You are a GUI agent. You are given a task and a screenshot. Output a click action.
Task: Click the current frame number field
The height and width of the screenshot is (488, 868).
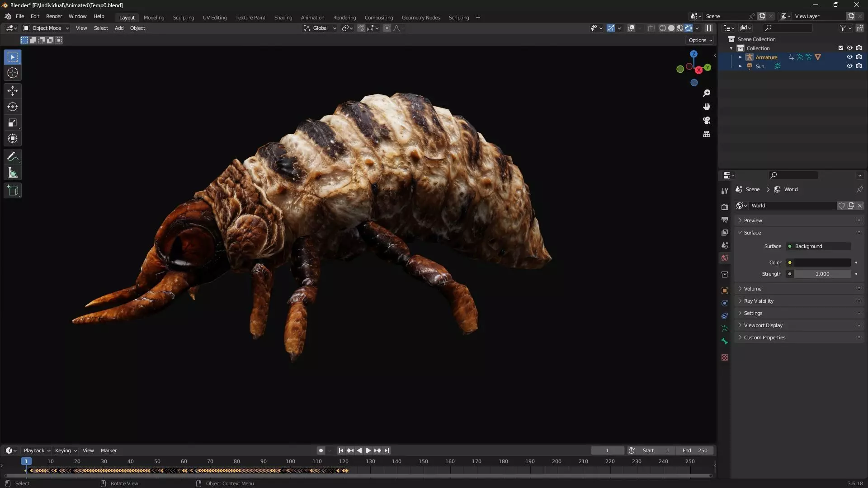tap(607, 450)
